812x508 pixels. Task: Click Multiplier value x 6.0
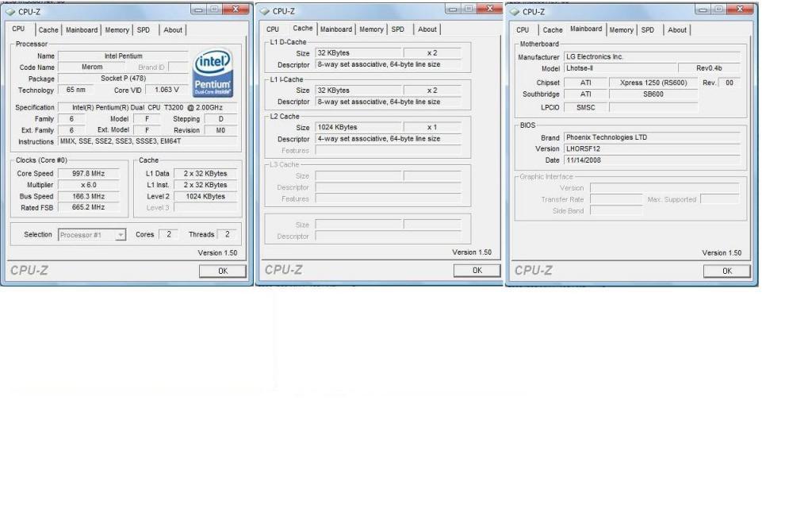pyautogui.click(x=89, y=185)
